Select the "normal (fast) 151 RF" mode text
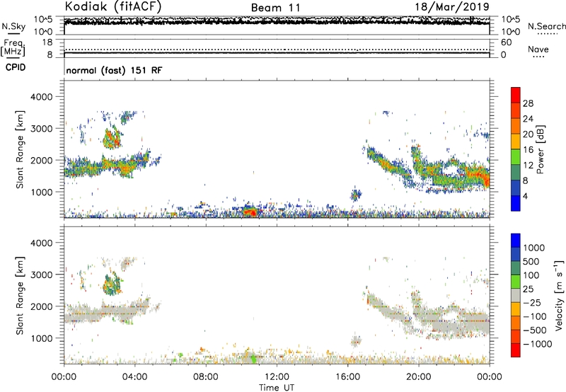Image resolution: width=566 pixels, height=392 pixels. point(114,70)
